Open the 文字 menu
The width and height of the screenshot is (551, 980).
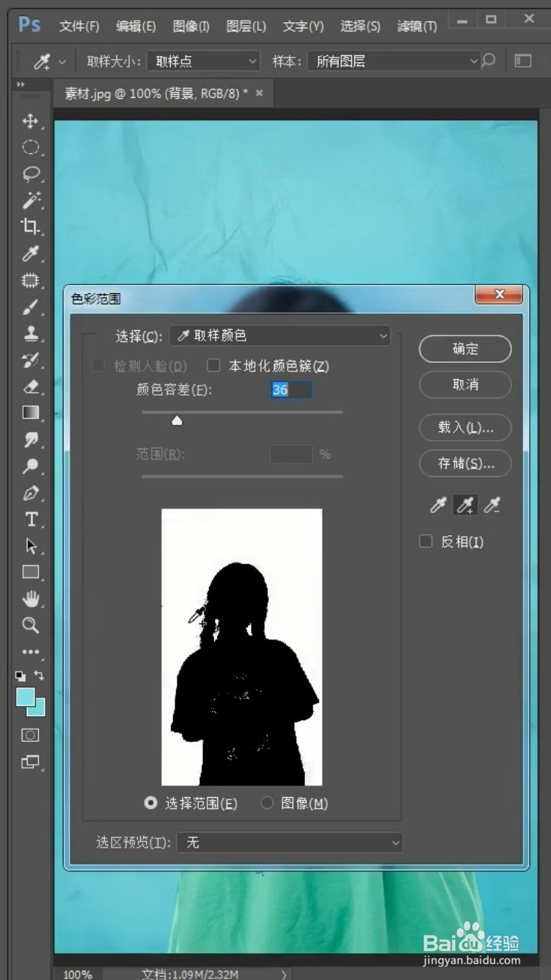303,26
